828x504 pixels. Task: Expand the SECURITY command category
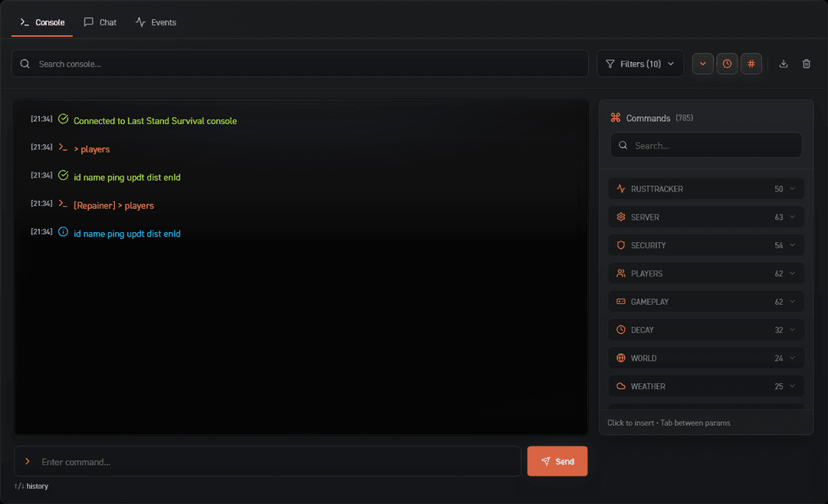tap(706, 245)
